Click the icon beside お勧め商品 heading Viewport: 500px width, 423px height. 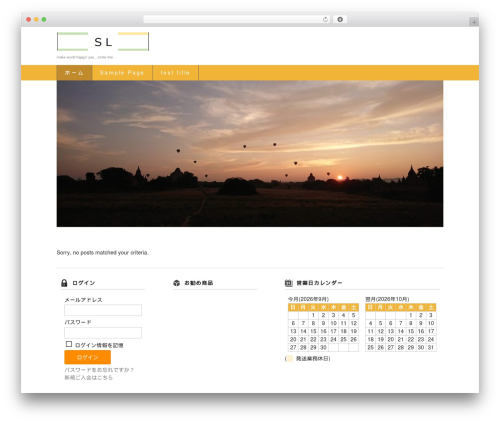(177, 283)
